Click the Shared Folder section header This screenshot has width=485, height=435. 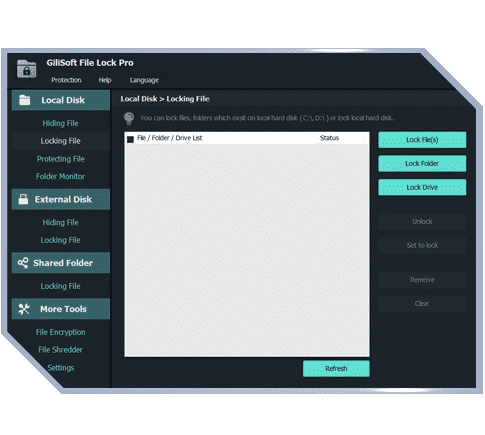point(61,263)
